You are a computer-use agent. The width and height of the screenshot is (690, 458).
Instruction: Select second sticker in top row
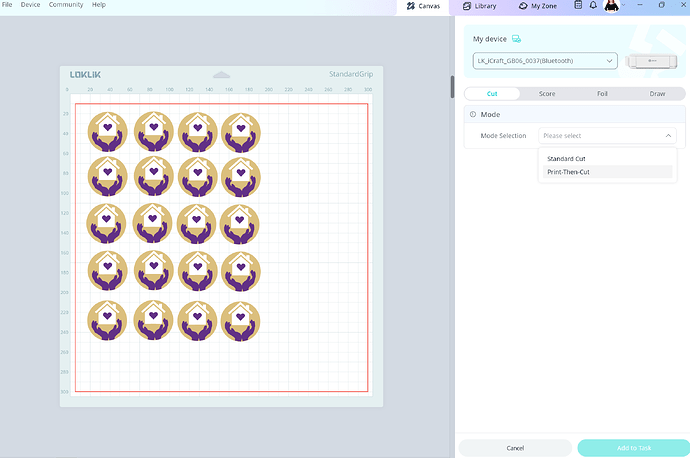(154, 132)
